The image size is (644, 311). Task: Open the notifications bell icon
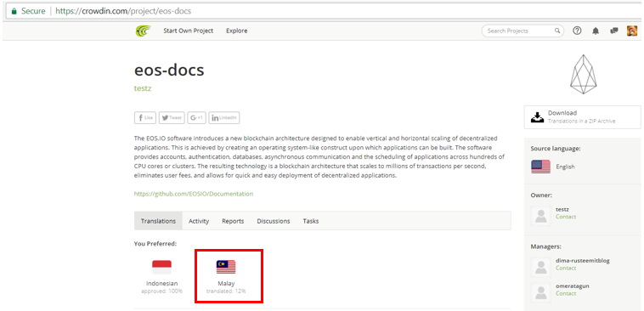[x=596, y=31]
